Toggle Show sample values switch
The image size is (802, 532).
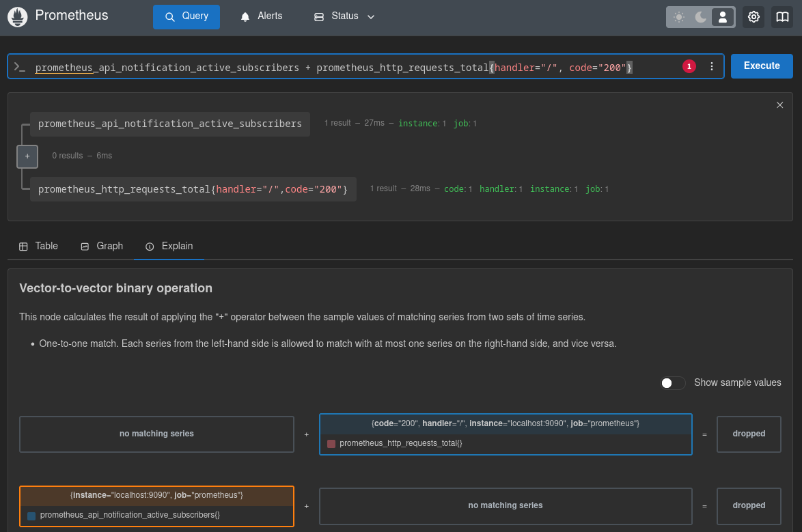tap(672, 382)
